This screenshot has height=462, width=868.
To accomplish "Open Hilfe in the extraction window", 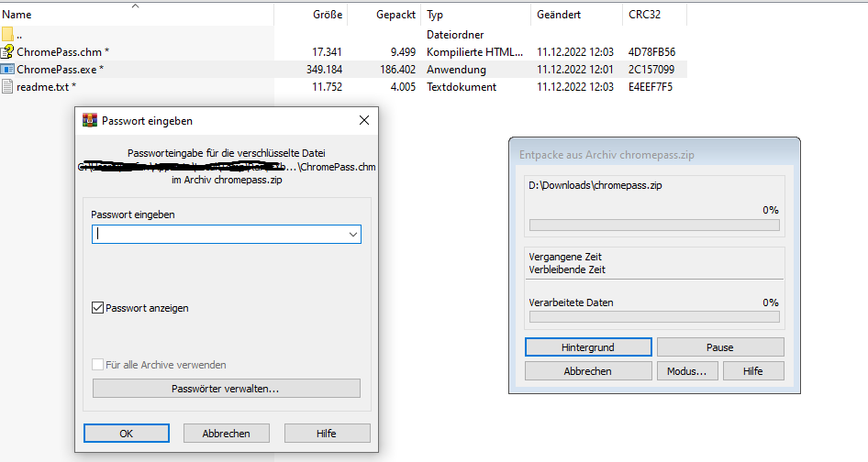I will coord(753,371).
